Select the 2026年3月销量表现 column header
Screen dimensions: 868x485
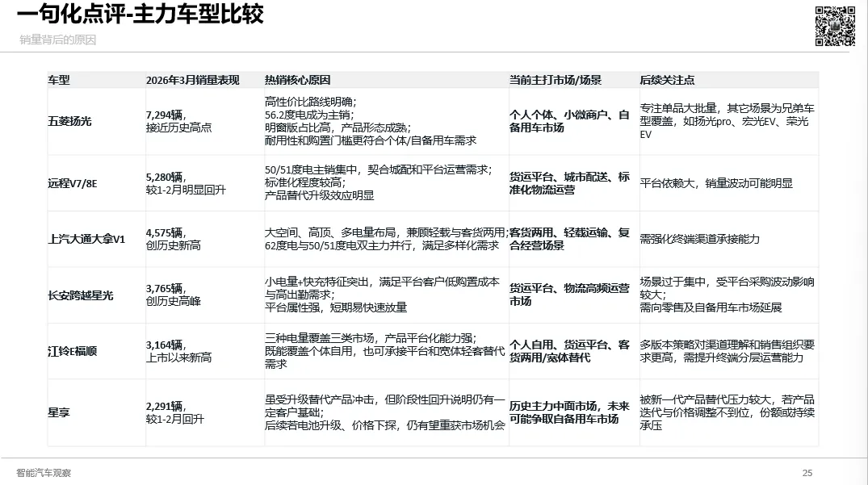coord(192,80)
